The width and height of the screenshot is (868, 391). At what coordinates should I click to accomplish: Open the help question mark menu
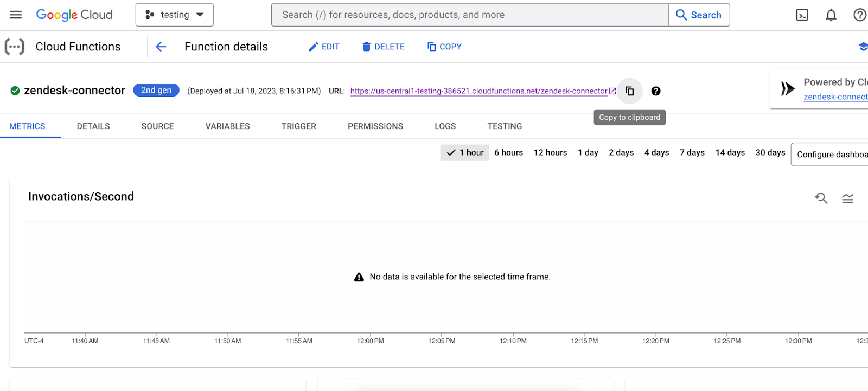click(860, 15)
